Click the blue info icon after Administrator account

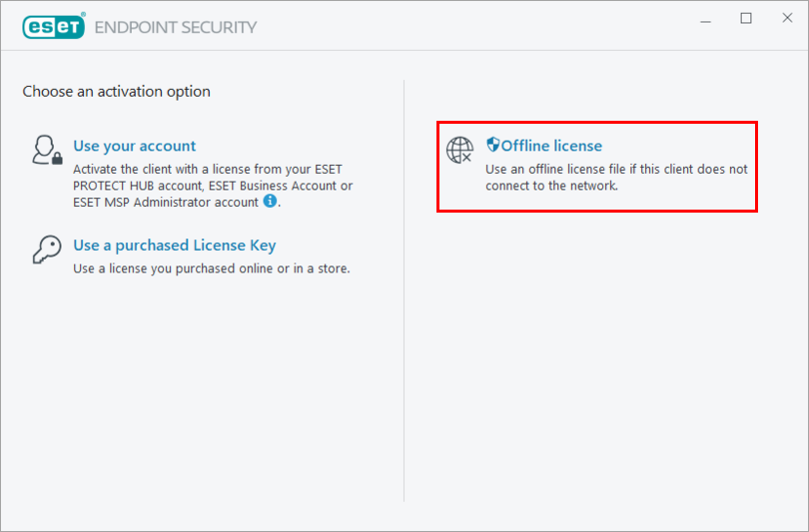coord(269,201)
